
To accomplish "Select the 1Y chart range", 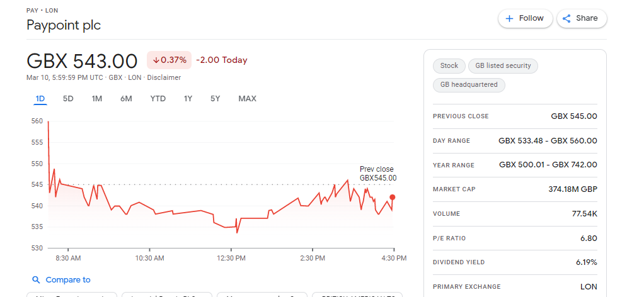I will pyautogui.click(x=188, y=98).
